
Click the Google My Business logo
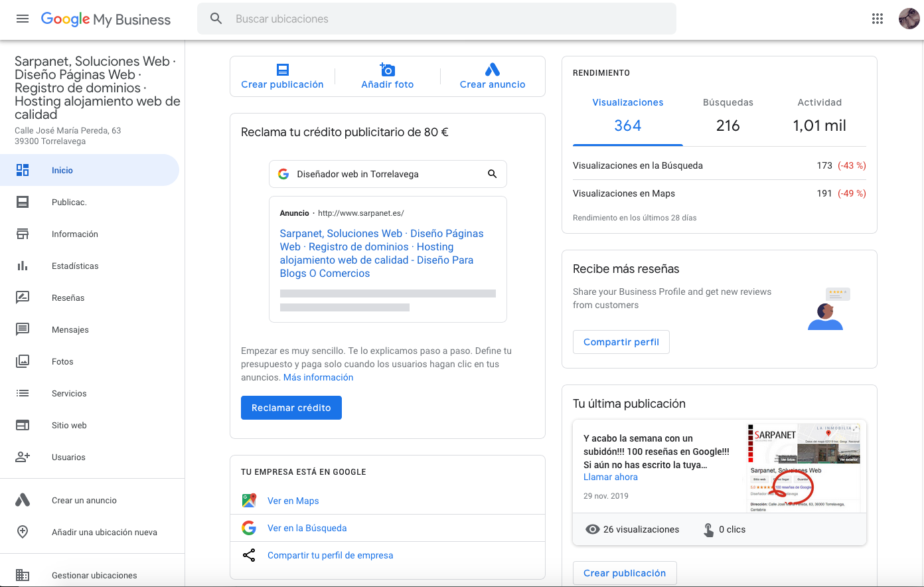pos(106,19)
